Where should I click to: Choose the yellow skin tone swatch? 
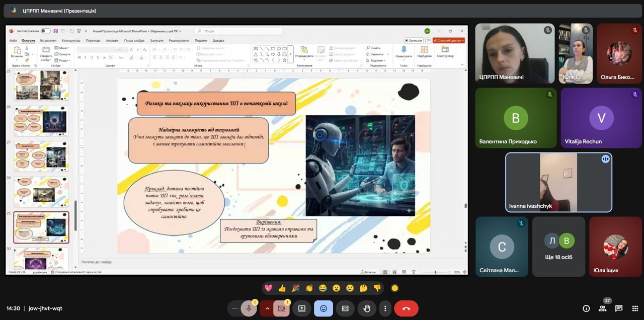(395, 288)
